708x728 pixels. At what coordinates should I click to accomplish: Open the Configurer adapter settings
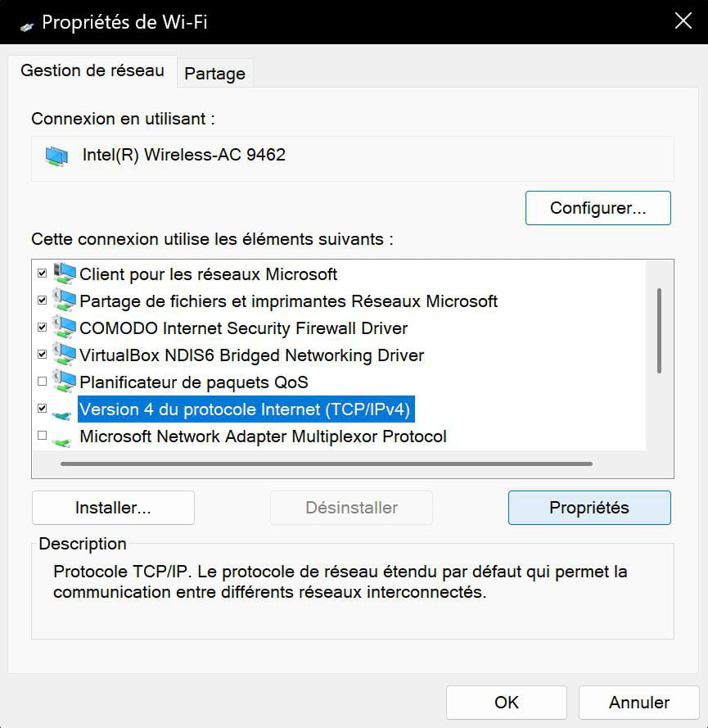[598, 208]
